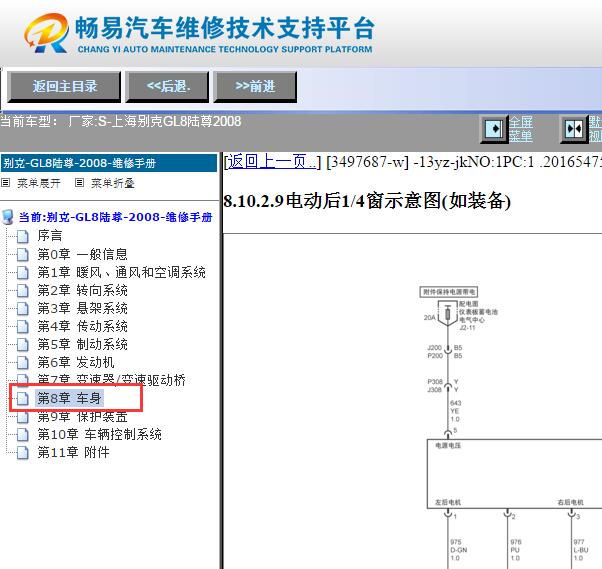This screenshot has height=569, width=602.
Task: Open 第3章 悬架系统
Action: coord(82,308)
